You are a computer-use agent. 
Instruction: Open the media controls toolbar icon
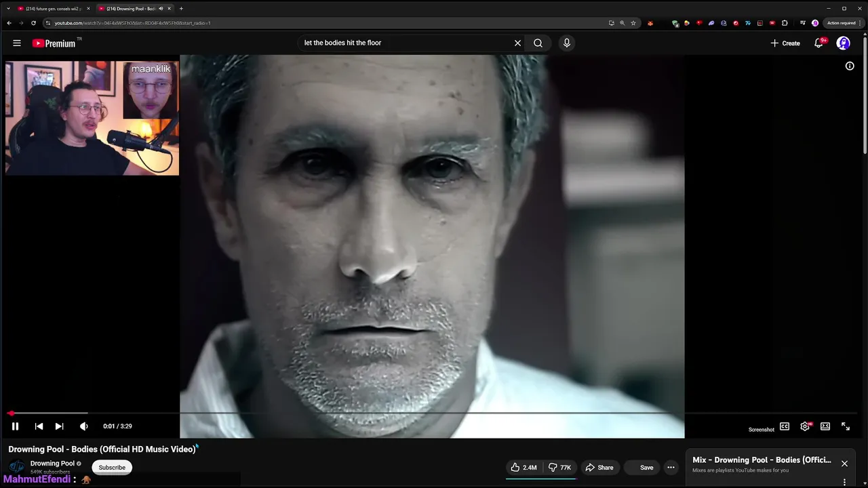(803, 23)
